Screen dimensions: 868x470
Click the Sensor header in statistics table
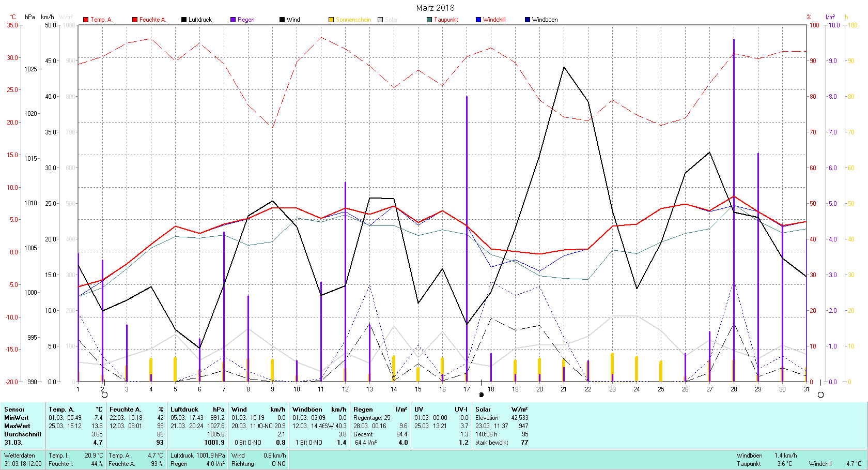[14, 410]
